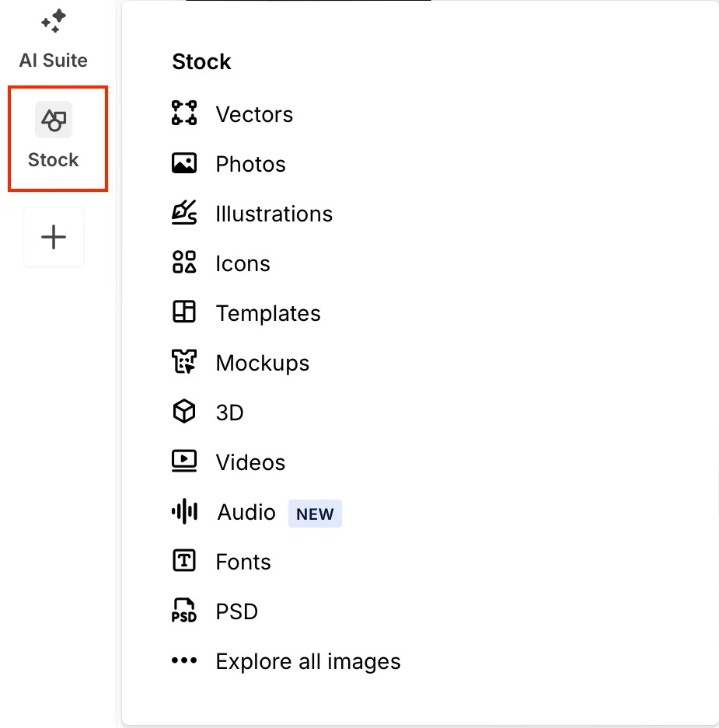This screenshot has height=728, width=719.
Task: Click the Templates layout icon
Action: 184,312
